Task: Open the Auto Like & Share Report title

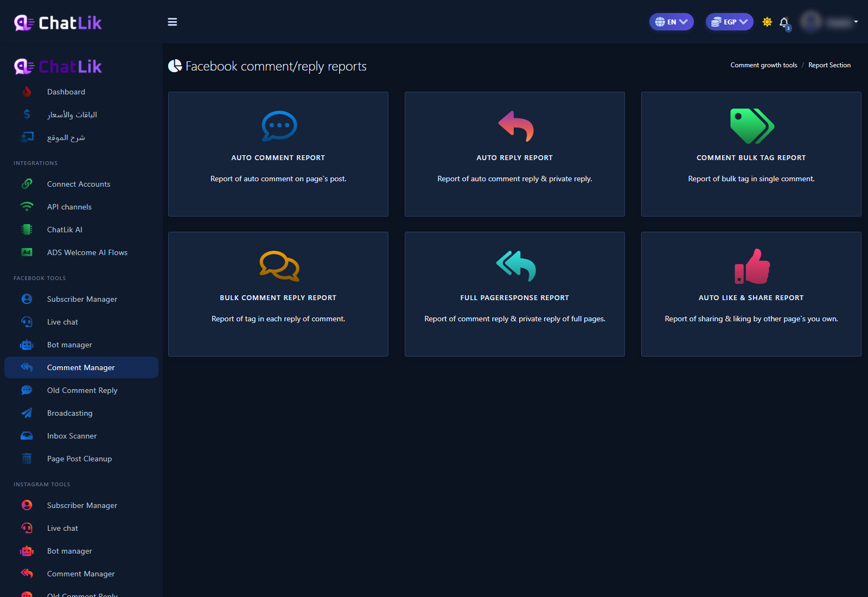Action: point(751,298)
